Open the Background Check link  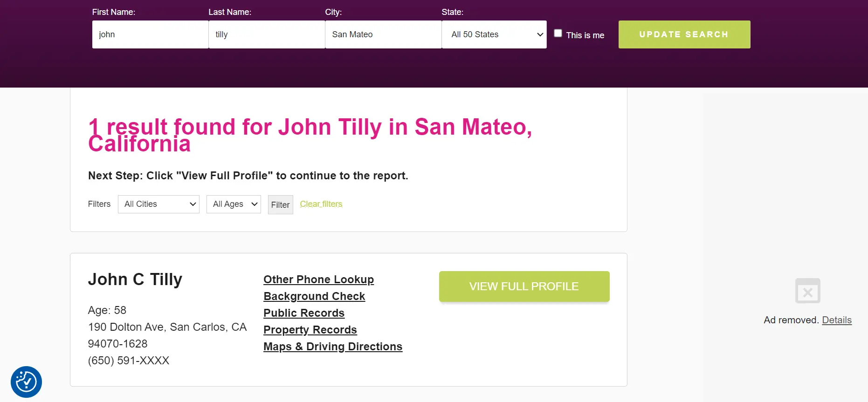314,296
